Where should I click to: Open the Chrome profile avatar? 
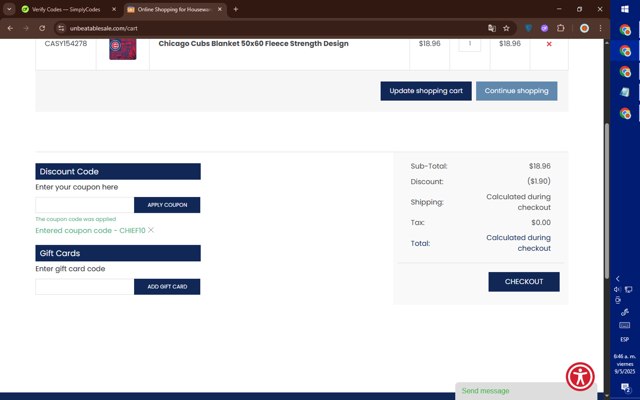click(x=584, y=28)
